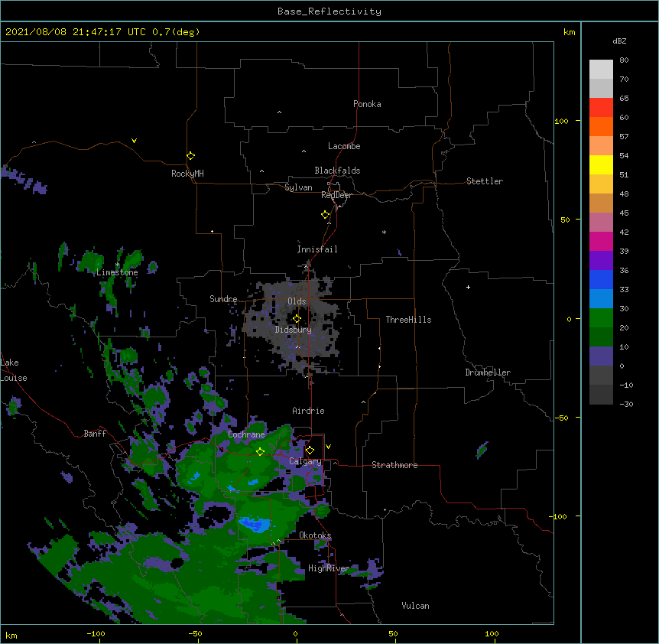Click the Base_Reflectivity title text
The width and height of the screenshot is (659, 644).
tap(329, 11)
